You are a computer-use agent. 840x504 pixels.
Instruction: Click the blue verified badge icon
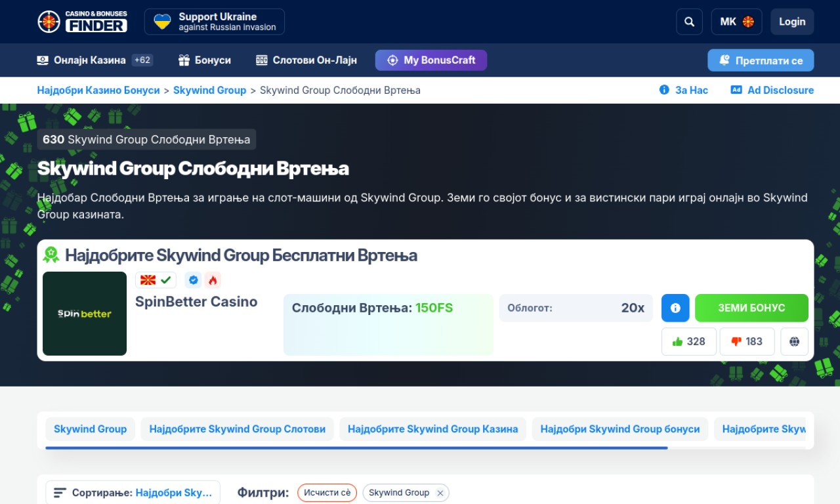[x=193, y=280]
